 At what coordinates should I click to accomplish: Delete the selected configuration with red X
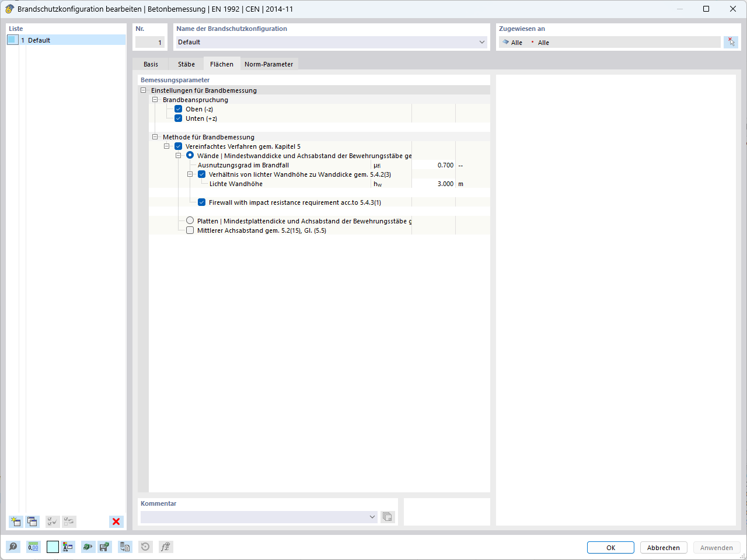(116, 521)
